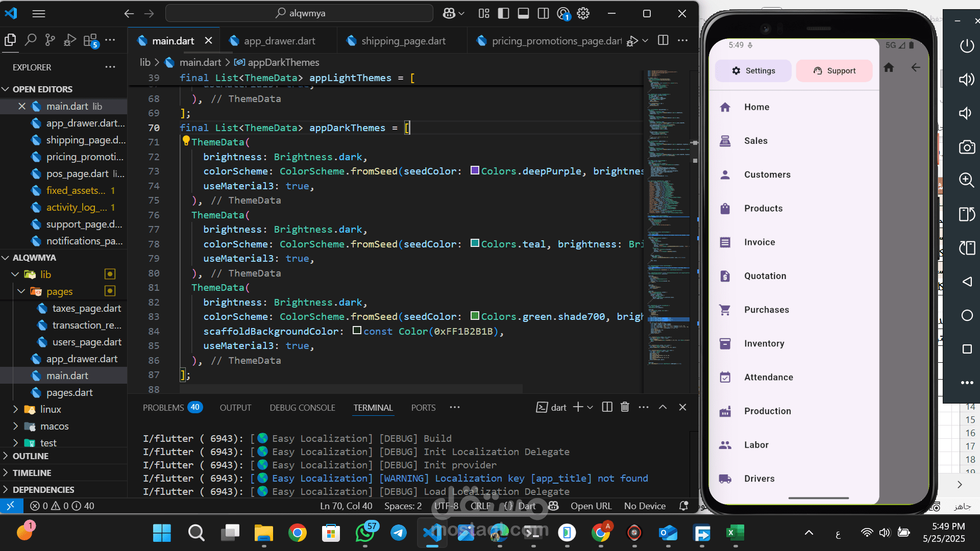The width and height of the screenshot is (980, 551).
Task: Take emulator screenshot with camera icon
Action: (x=967, y=147)
